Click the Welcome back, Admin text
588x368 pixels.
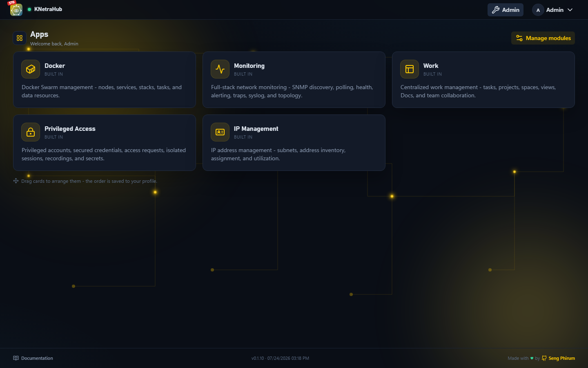point(54,44)
